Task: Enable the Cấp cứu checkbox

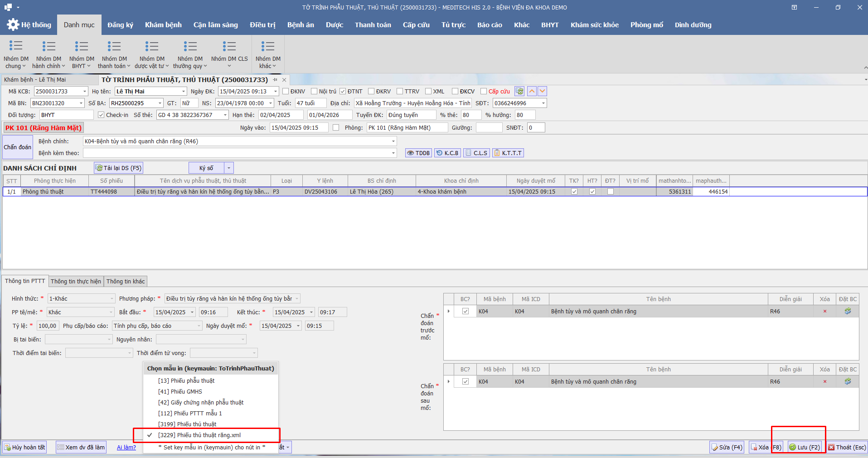Action: coord(484,92)
